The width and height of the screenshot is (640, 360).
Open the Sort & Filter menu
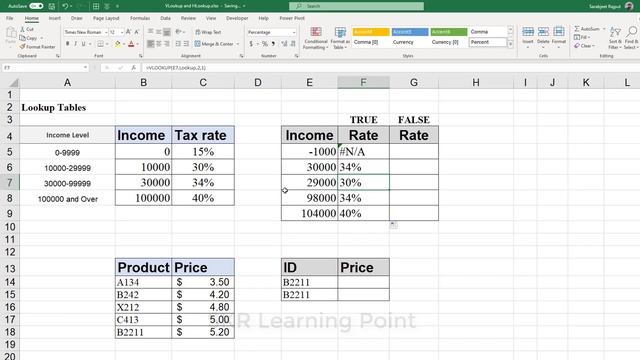tap(615, 38)
